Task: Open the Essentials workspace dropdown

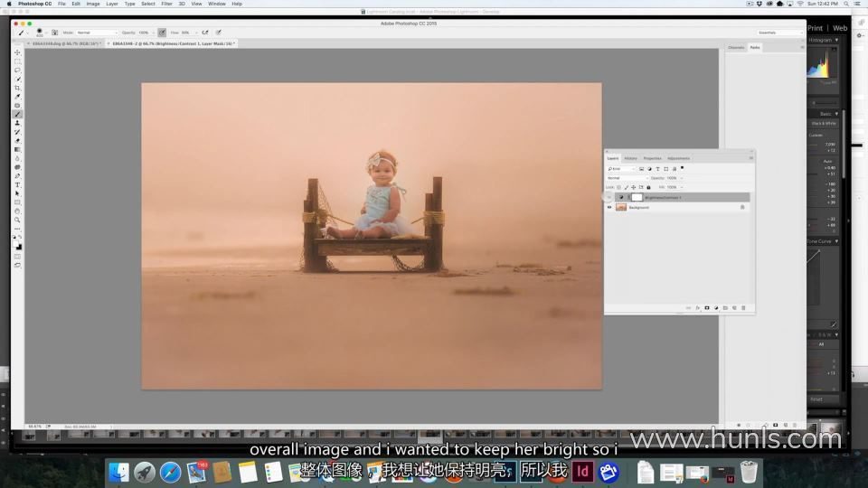Action: pyautogui.click(x=778, y=33)
